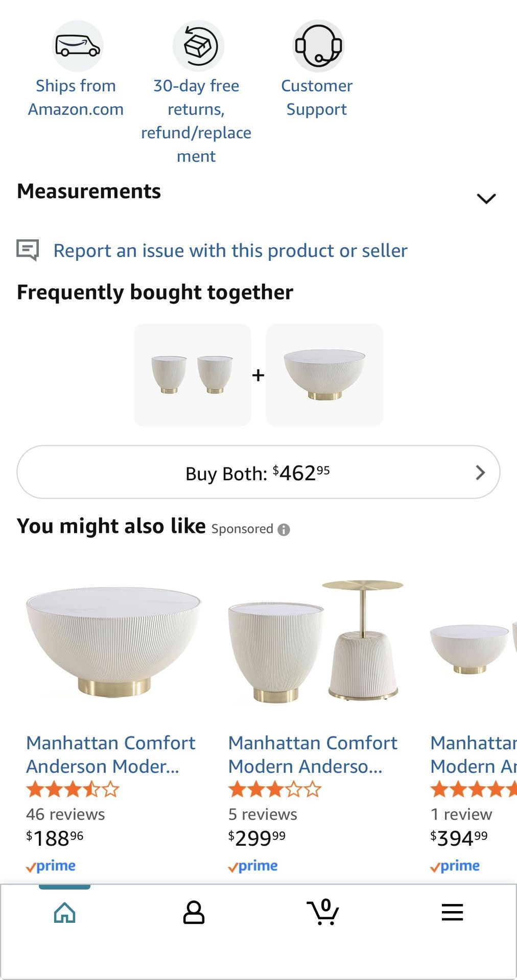Open the hamburger menu
Screen dimensions: 517x980
[x=452, y=913]
